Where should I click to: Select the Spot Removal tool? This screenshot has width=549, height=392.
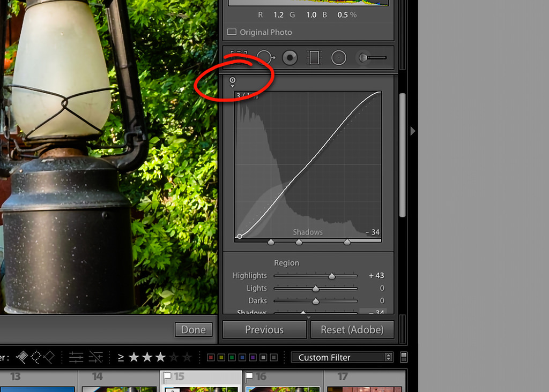(x=266, y=58)
